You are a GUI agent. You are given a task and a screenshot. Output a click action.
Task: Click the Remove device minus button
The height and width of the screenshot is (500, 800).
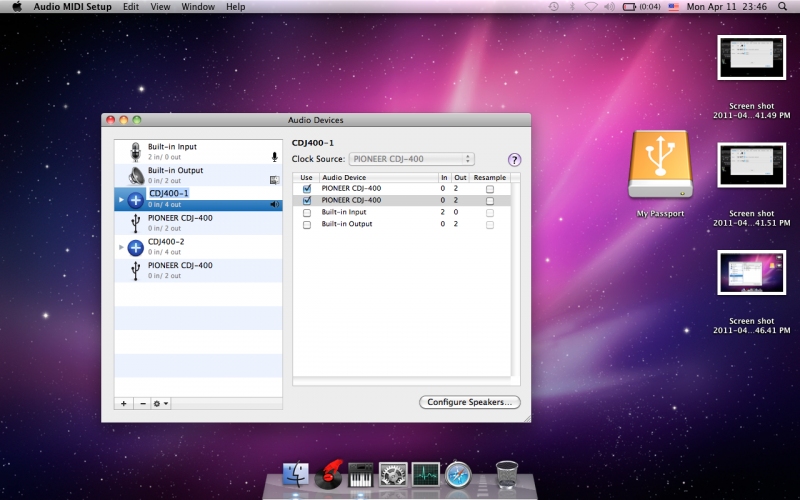coord(142,403)
